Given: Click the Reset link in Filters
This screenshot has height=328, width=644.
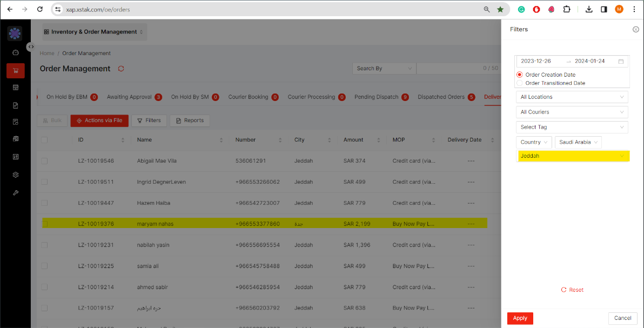Looking at the screenshot, I should click(x=572, y=290).
